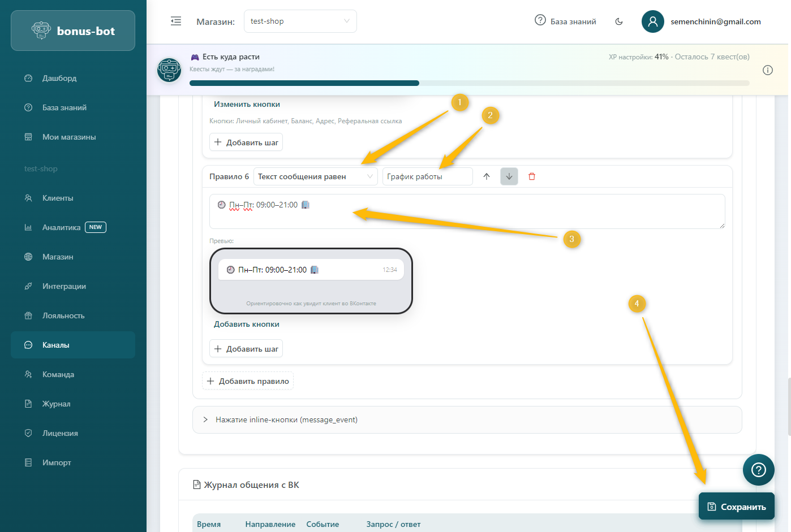Click the Время column header
Screen dimensions: 791x532
209,524
